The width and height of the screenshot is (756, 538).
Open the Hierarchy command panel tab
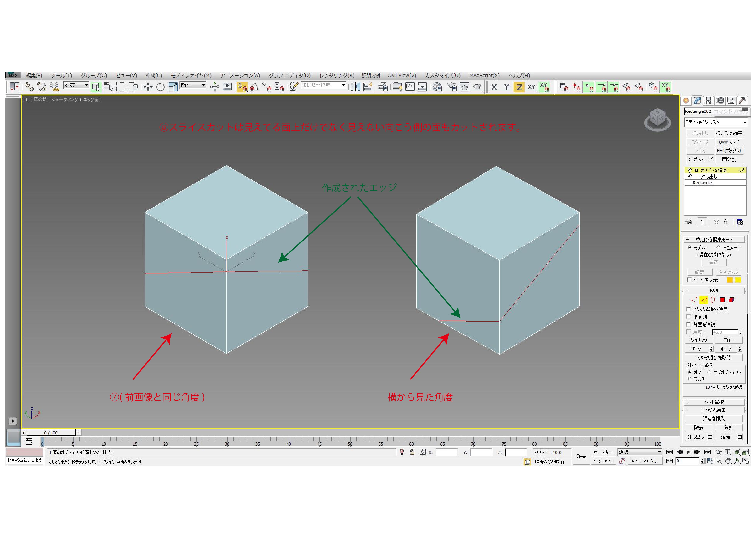pyautogui.click(x=709, y=100)
